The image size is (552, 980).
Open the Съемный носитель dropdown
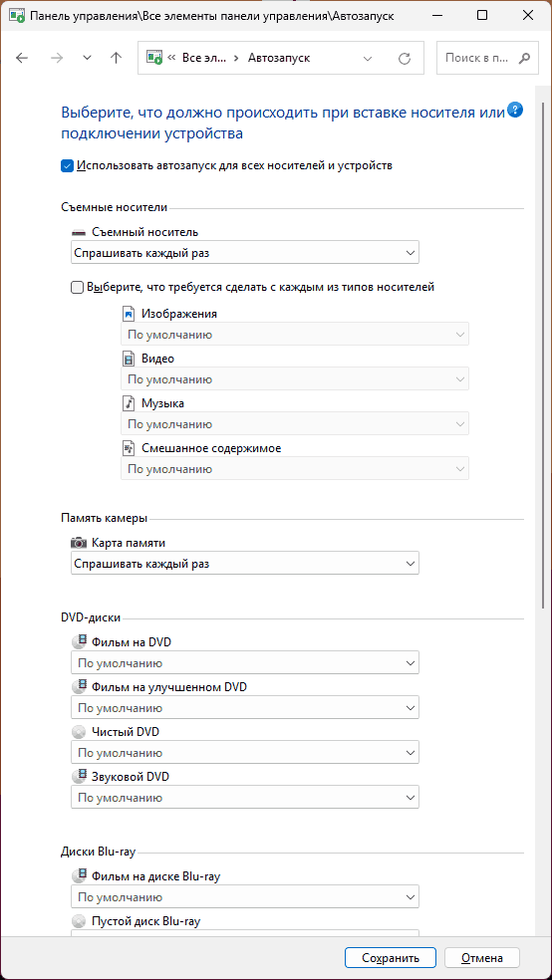(x=244, y=253)
